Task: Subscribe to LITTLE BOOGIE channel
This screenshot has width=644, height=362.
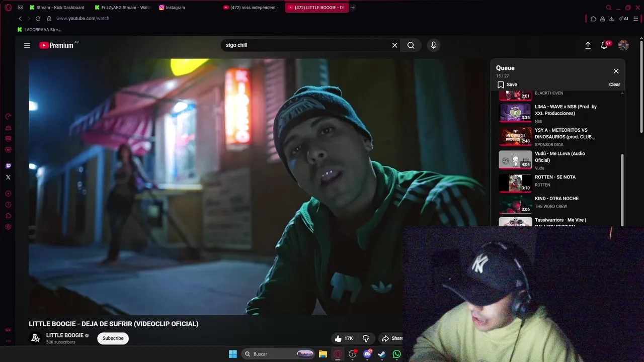Action: pos(113,338)
